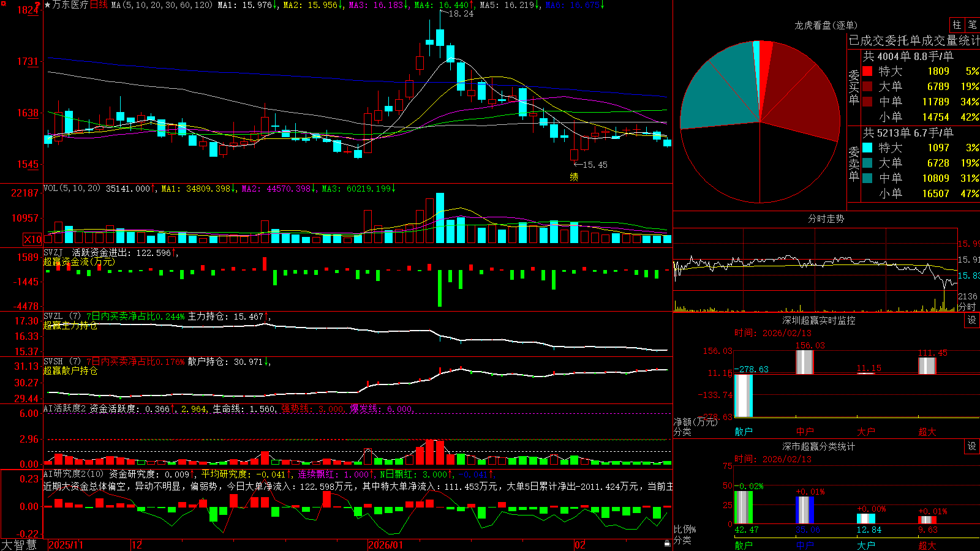Click the 18.24 high price label
This screenshot has height=551, width=980.
coord(461,13)
